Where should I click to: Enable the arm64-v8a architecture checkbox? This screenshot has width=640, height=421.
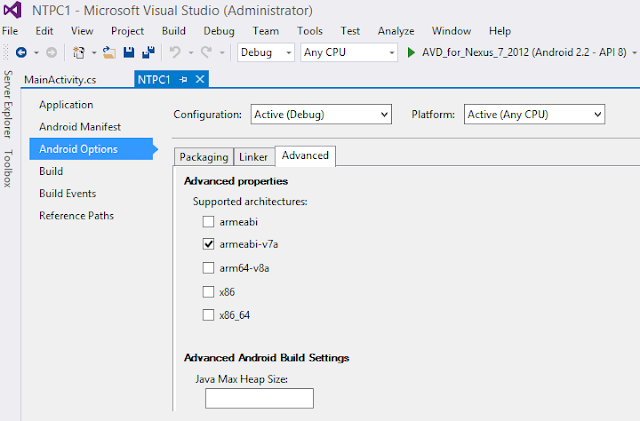(x=208, y=268)
